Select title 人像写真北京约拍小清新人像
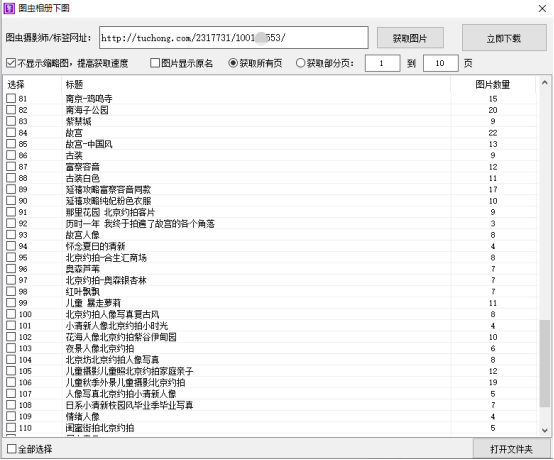554x460 pixels. tap(121, 394)
